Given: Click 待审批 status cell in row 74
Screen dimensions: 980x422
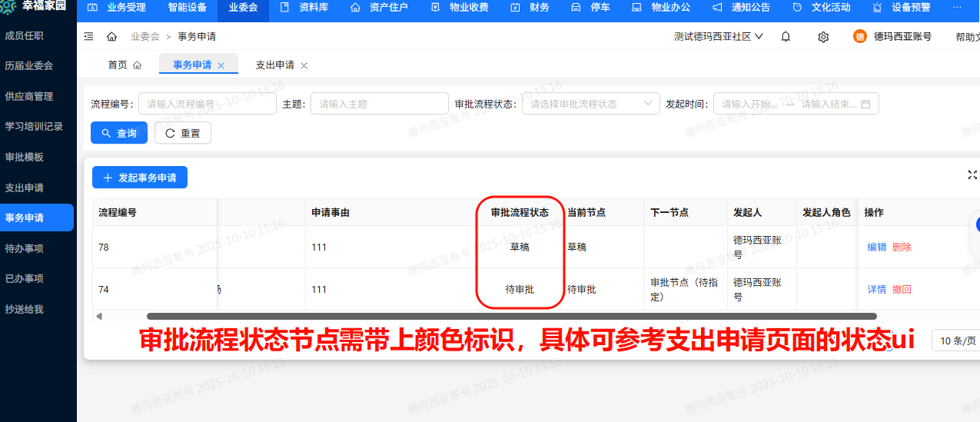Looking at the screenshot, I should (520, 289).
